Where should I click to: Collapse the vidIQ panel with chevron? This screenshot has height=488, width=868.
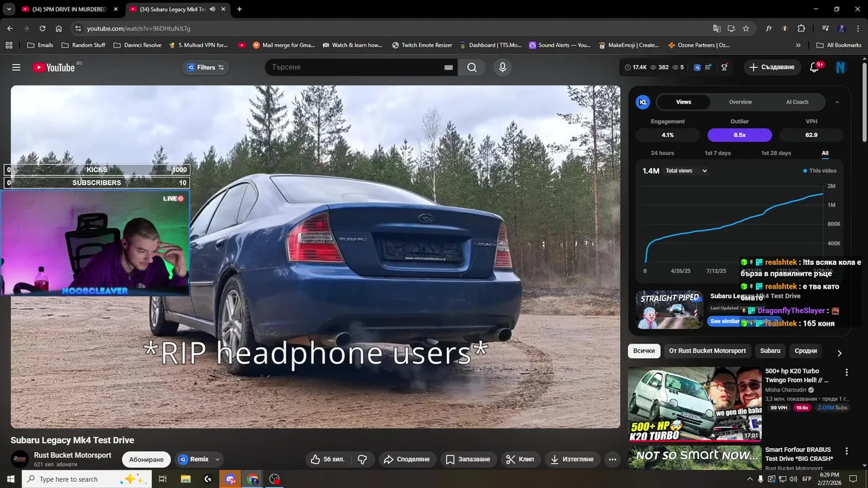click(837, 102)
